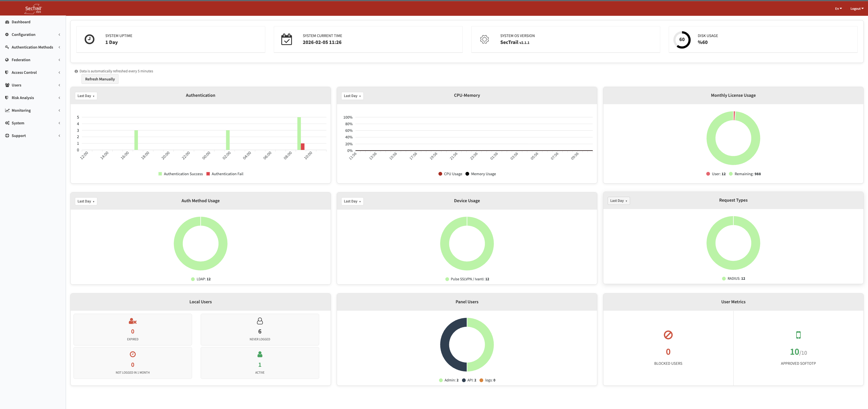Change time range on Request Types chart
Viewport: 868px width, 409px height.
[x=618, y=200]
